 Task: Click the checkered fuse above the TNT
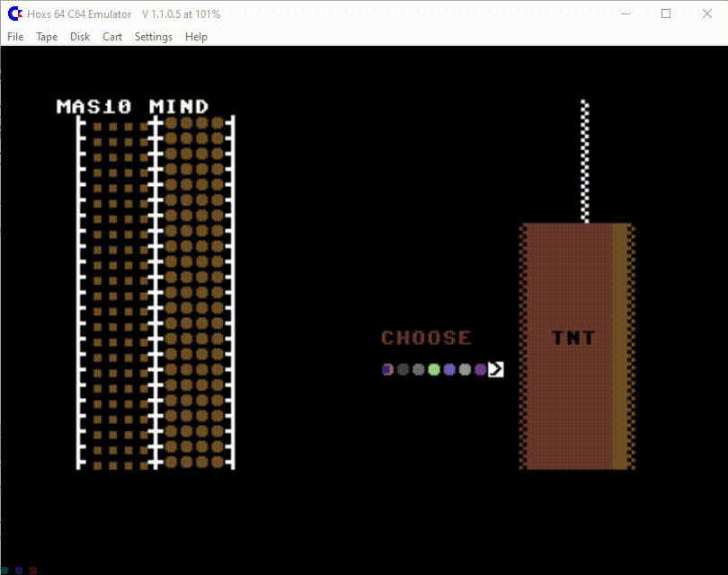click(585, 161)
